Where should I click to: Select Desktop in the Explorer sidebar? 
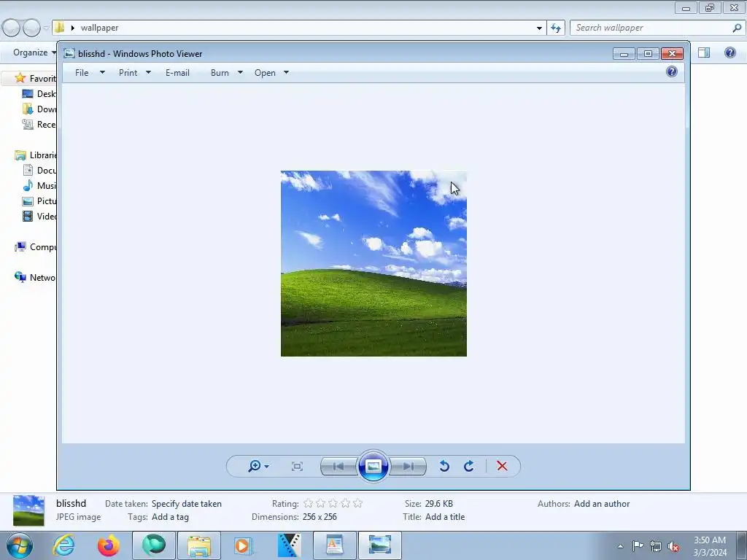[39, 94]
